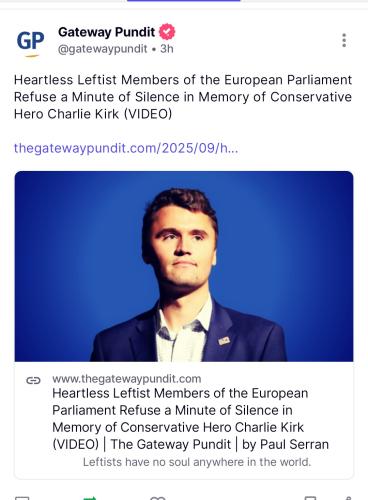This screenshot has width=368, height=500.
Task: Click the reply icon below the post
Action: coord(22,498)
